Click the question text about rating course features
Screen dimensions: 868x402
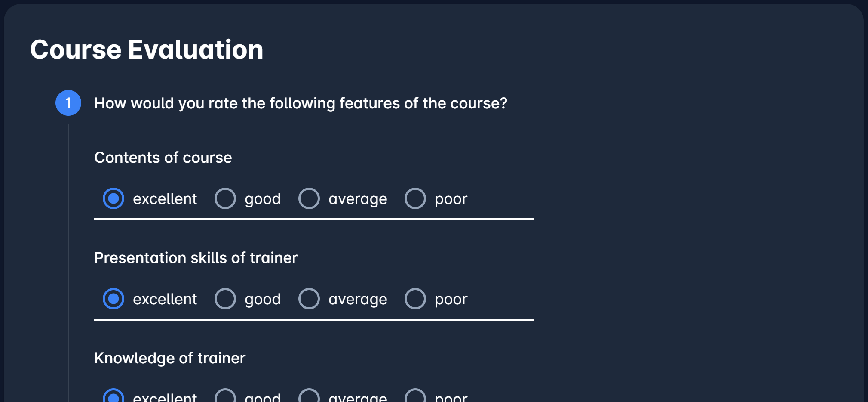click(x=301, y=103)
